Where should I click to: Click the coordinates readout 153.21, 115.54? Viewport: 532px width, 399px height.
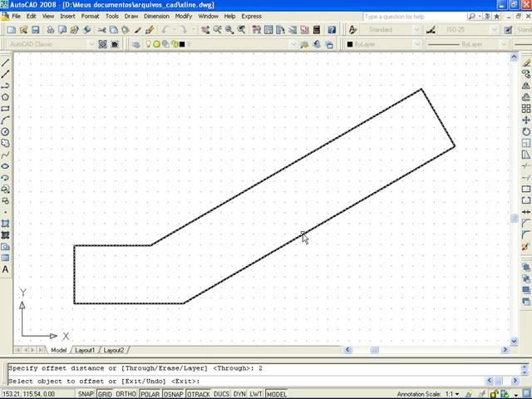click(28, 394)
